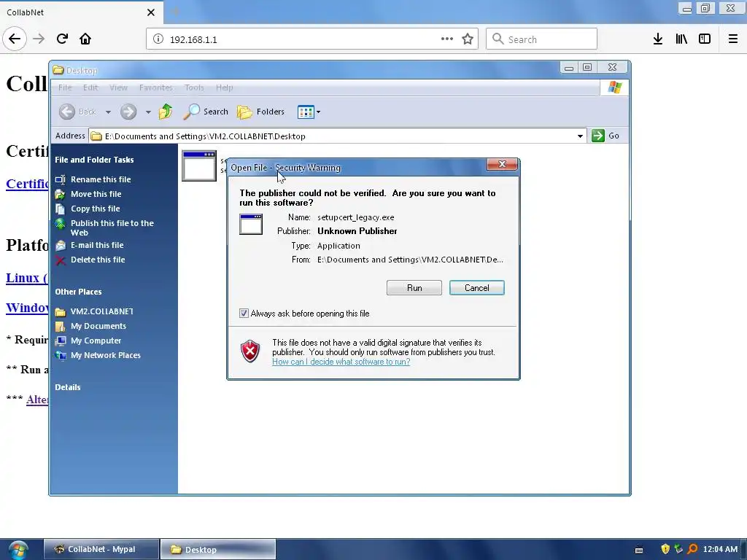Open VM2.COLLABNET folder in Other Places

(101, 311)
